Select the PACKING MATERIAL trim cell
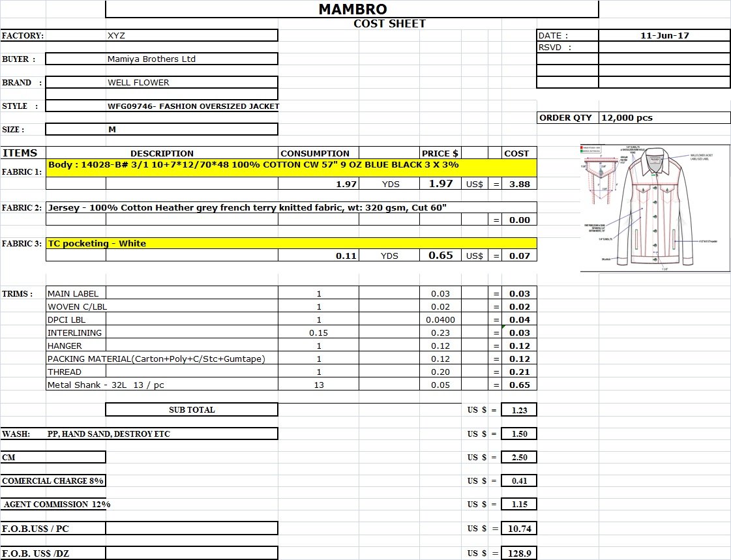Image resolution: width=731 pixels, height=560 pixels. (162, 359)
